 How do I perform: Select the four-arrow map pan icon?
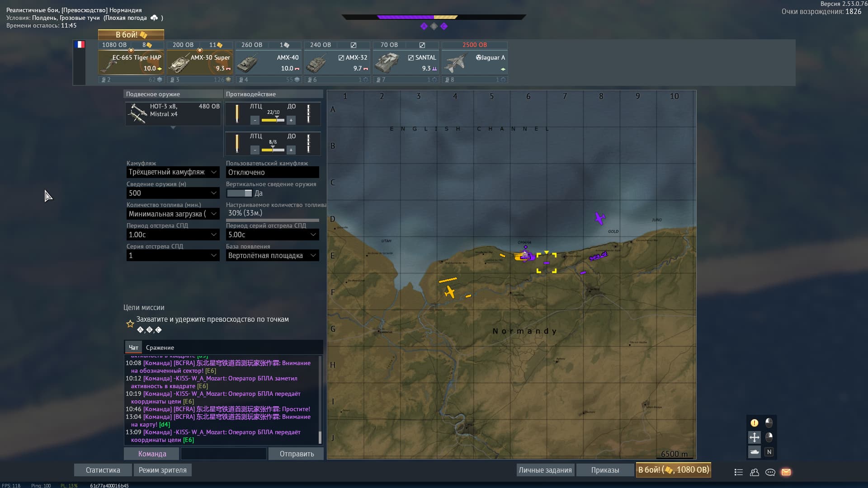(754, 437)
